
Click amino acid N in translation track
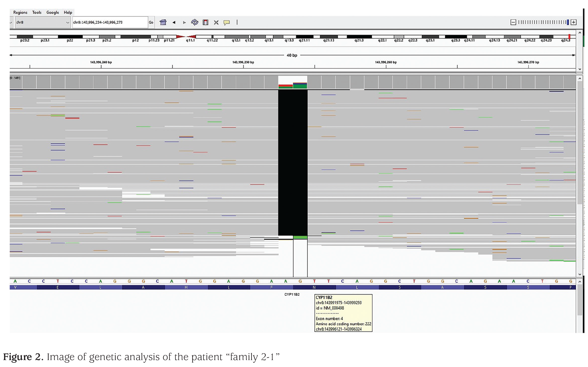(x=314, y=287)
